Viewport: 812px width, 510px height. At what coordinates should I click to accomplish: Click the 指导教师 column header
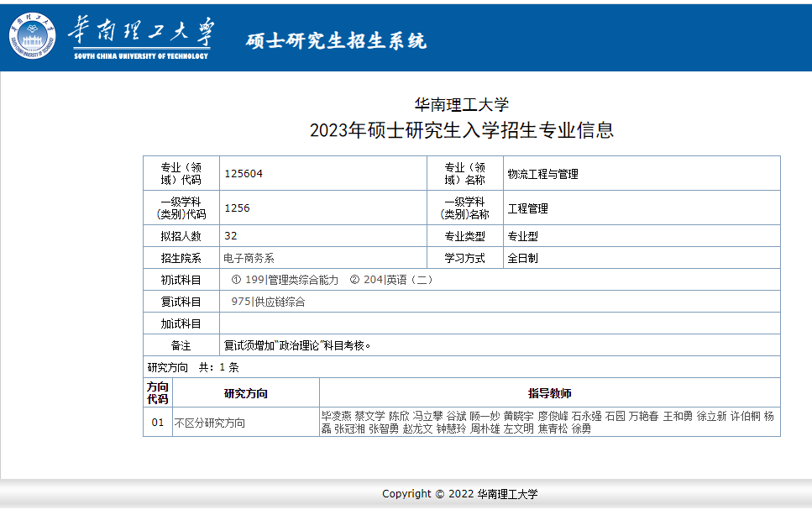pos(550,393)
